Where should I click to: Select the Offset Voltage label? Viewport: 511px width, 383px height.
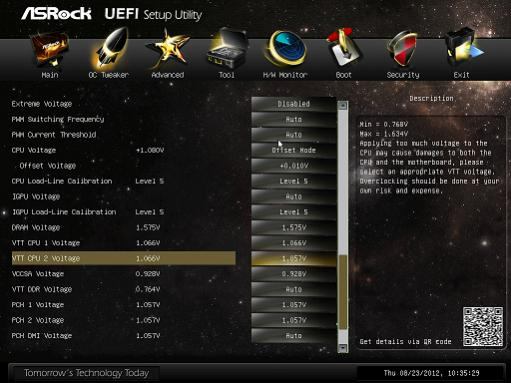[x=48, y=166]
